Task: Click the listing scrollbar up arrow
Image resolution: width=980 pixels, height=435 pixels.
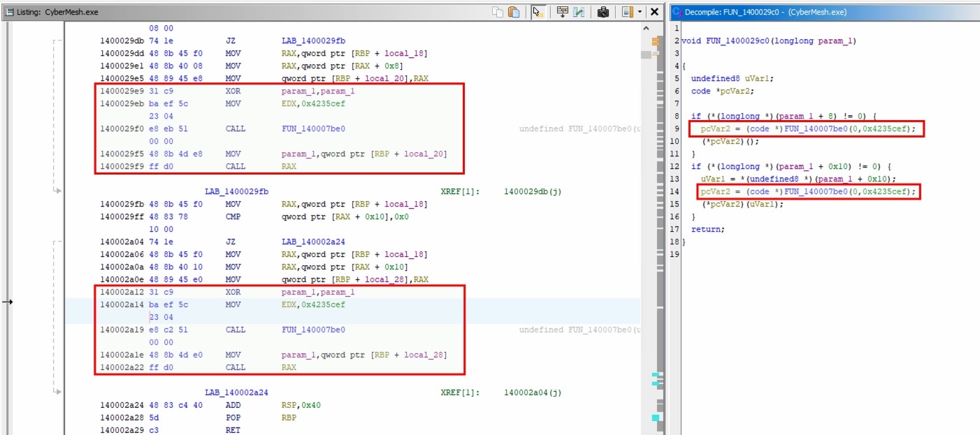Action: point(645,28)
